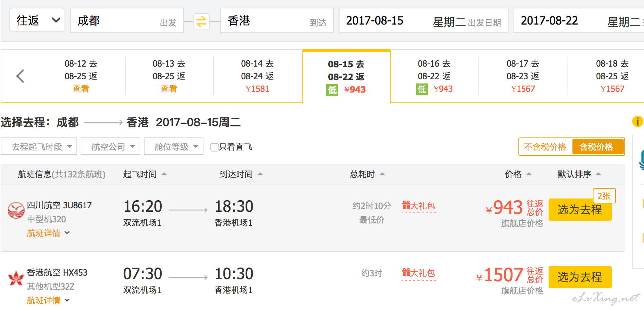Screen dimensions: 644x310
Task: Select the 08-12 to 08-25 date tab
Action: tap(81, 76)
